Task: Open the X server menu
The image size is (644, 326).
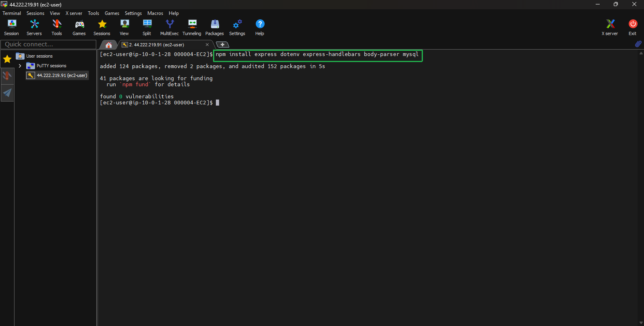Action: tap(74, 13)
